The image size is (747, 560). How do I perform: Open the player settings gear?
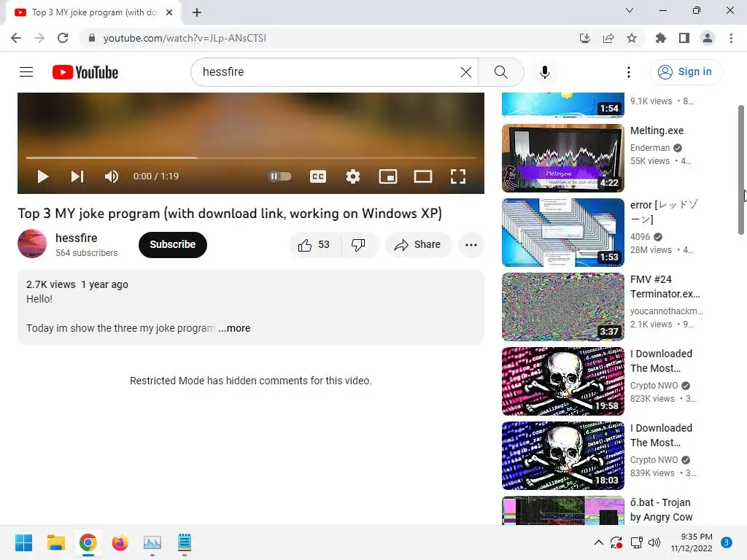pos(352,176)
